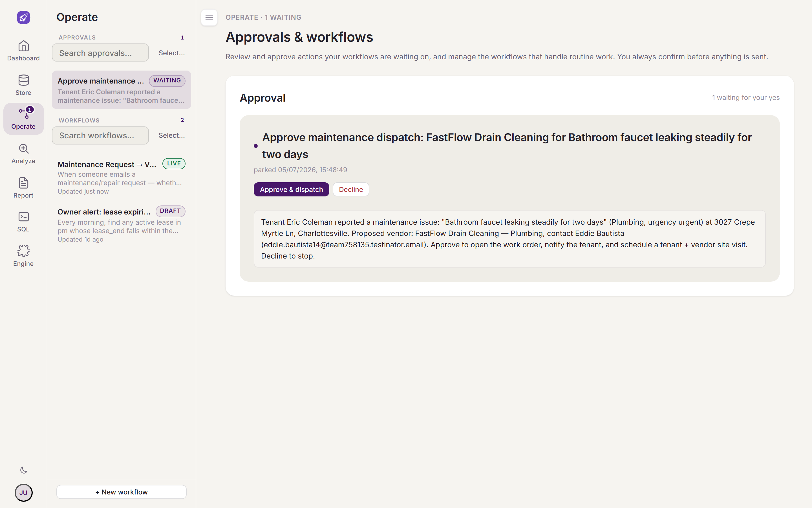812x508 pixels.
Task: Click the rocket app logo
Action: pos(23,17)
